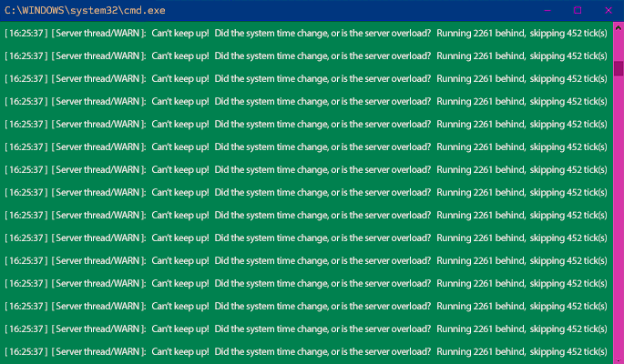Click the timestamp in the first log line
The width and height of the screenshot is (624, 364).
[26, 33]
